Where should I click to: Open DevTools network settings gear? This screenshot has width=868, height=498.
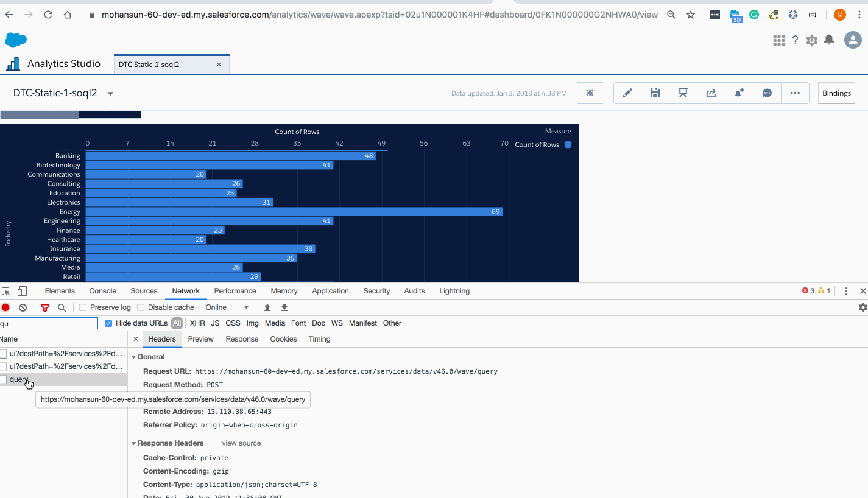tap(863, 307)
